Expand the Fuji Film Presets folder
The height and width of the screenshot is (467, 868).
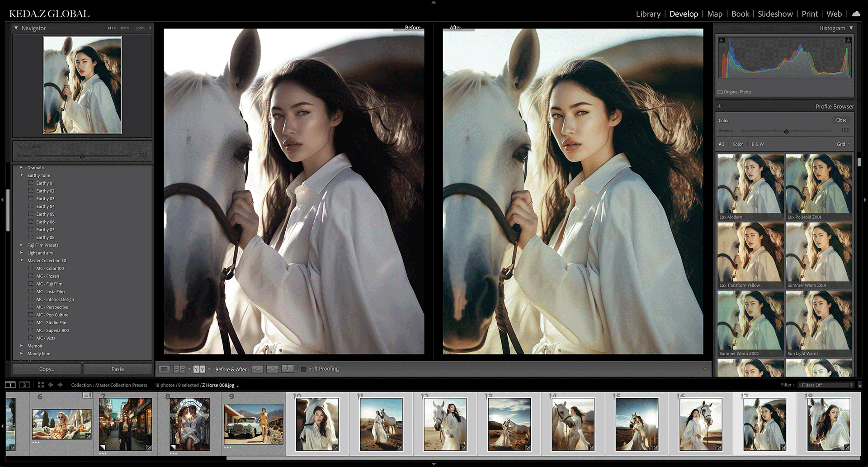coord(22,245)
